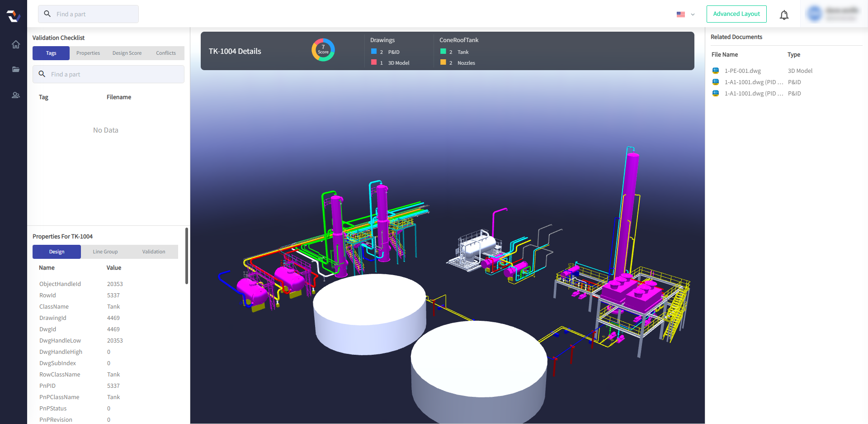Open the Home sidebar icon
Image resolution: width=868 pixels, height=424 pixels.
(15, 44)
